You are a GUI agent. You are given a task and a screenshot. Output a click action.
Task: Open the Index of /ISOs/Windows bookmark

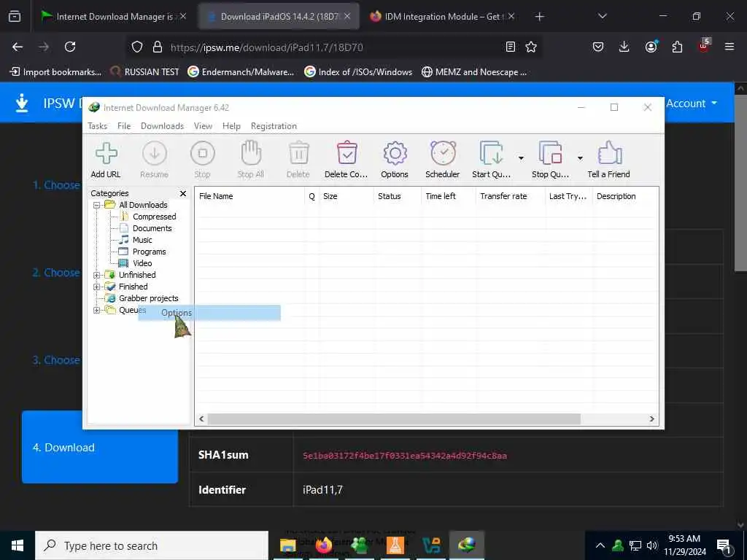pyautogui.click(x=358, y=72)
